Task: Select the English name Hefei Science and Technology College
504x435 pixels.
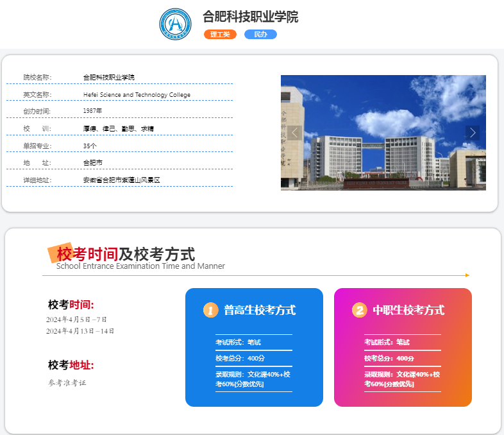Action: 137,94
